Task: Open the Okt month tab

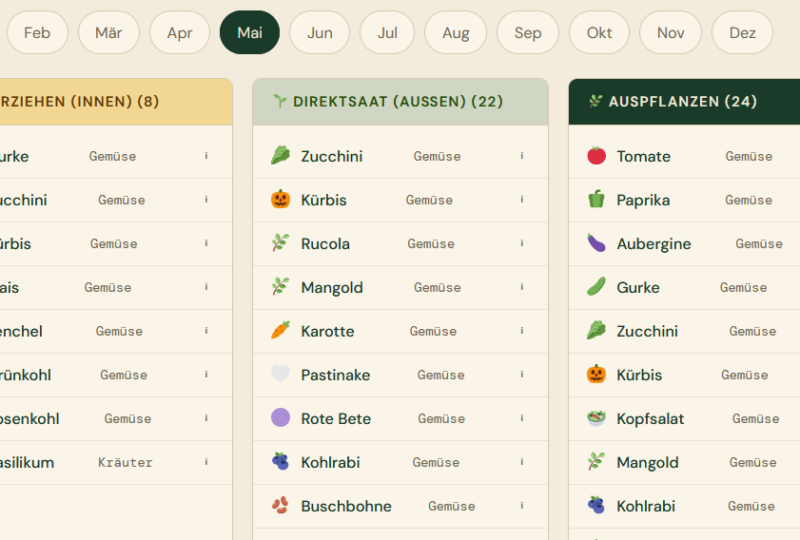Action: coord(599,33)
